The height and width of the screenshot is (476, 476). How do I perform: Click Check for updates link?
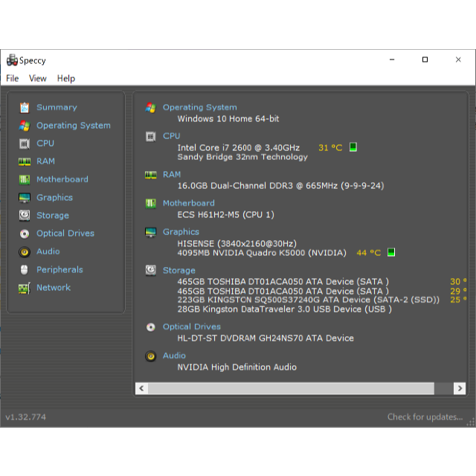(x=425, y=417)
